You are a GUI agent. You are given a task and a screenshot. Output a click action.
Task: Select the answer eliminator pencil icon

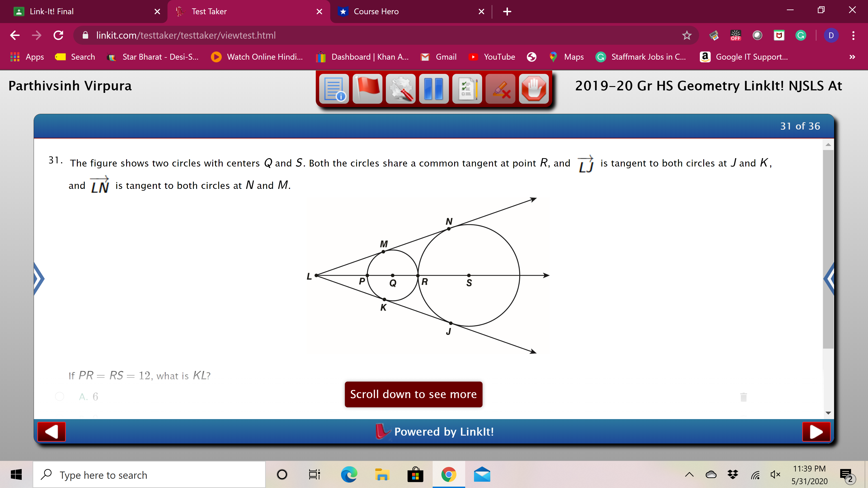[x=500, y=89]
